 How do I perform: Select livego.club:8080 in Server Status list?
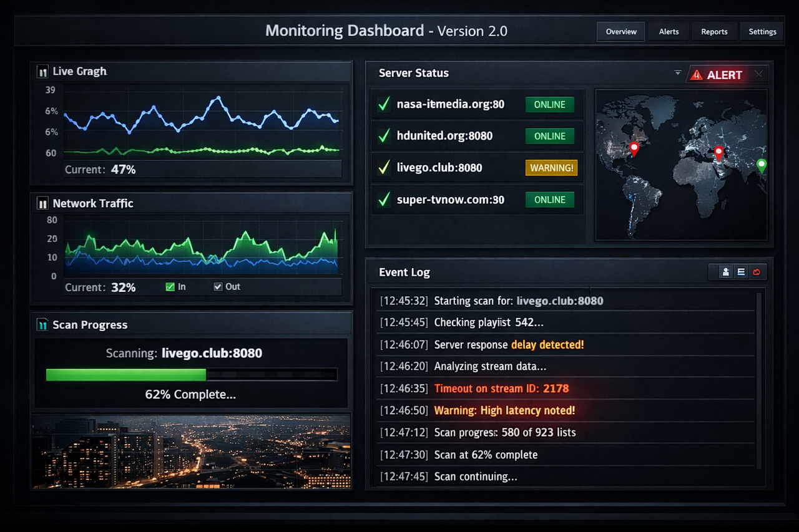coord(439,168)
